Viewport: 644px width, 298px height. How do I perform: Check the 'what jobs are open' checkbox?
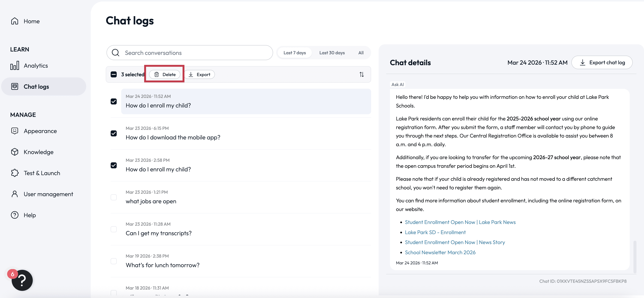pyautogui.click(x=113, y=197)
